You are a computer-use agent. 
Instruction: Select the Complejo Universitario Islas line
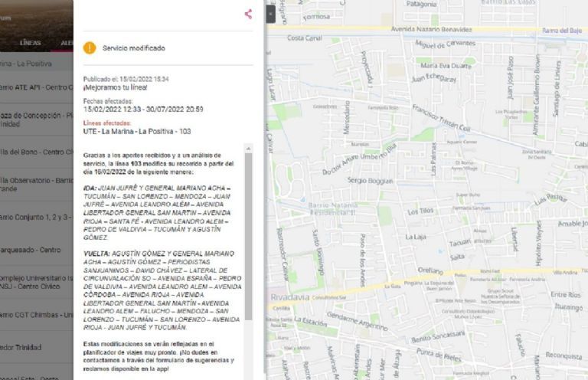point(34,282)
